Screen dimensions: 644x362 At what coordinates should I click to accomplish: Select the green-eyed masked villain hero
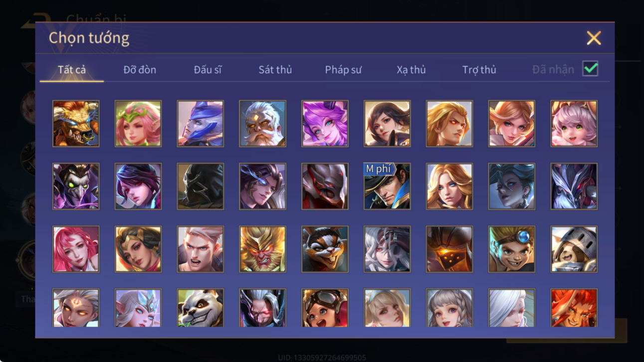pos(76,186)
